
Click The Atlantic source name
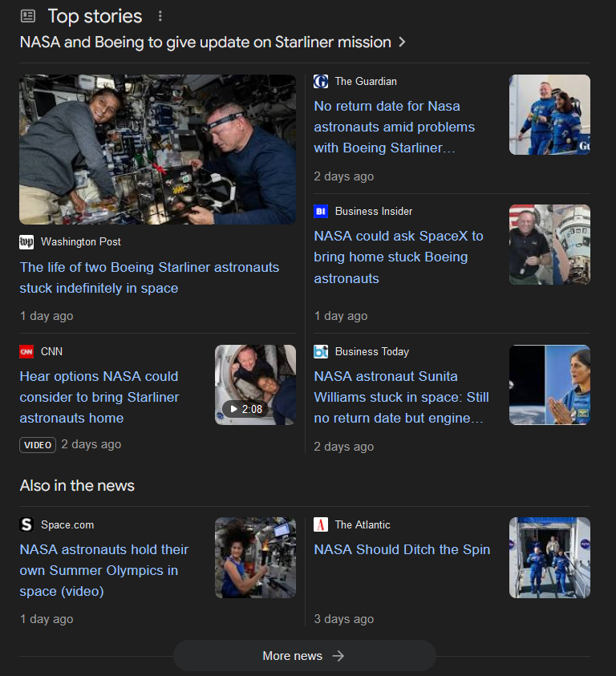click(x=363, y=524)
